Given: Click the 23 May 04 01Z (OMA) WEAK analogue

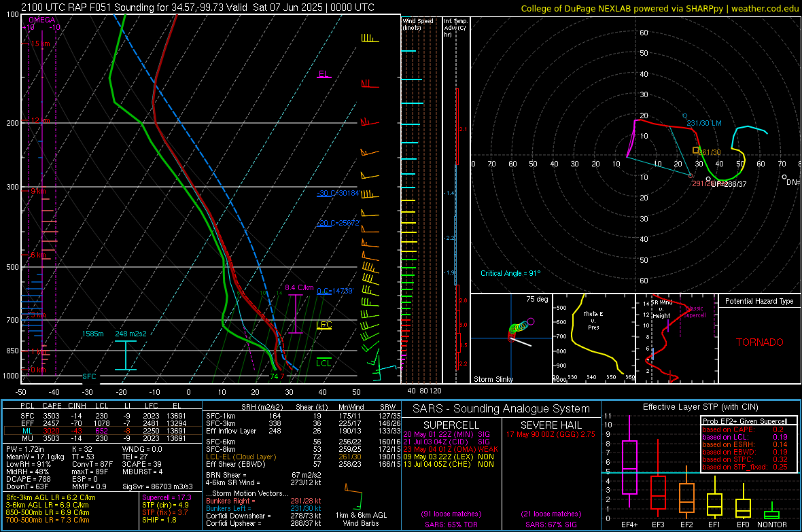Looking at the screenshot, I should pyautogui.click(x=451, y=449).
